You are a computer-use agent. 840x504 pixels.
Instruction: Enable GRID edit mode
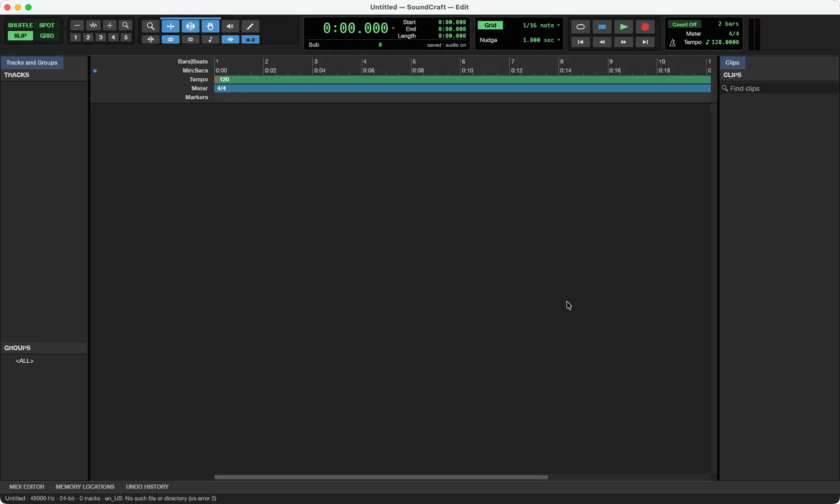(47, 36)
